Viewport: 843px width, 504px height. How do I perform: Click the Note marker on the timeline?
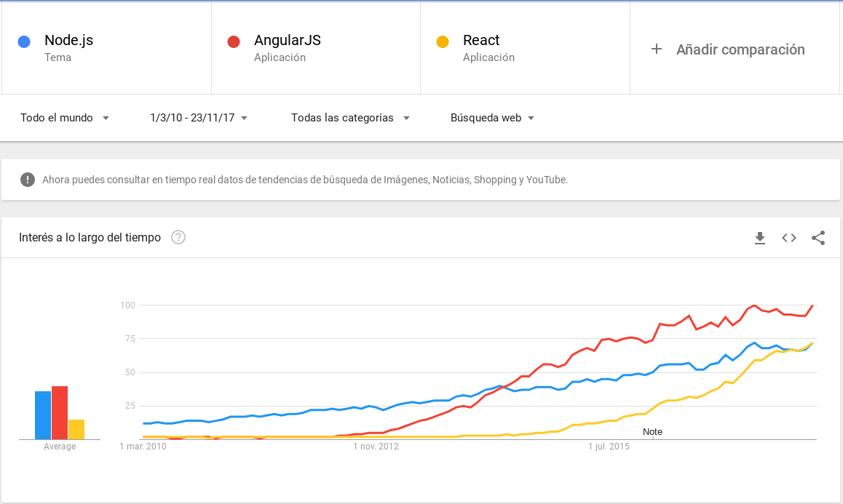[x=652, y=432]
